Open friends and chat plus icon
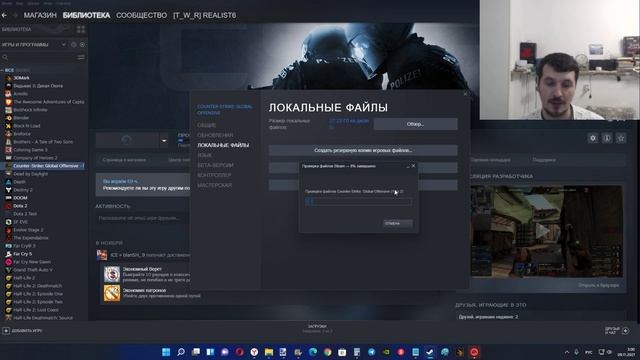The width and height of the screenshot is (640, 360). [625, 331]
